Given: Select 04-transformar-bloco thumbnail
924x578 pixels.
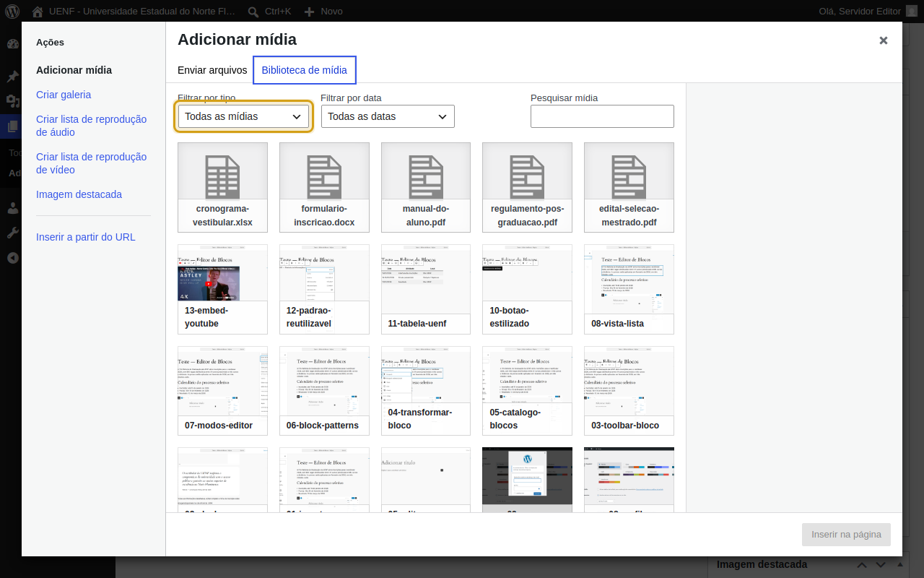Looking at the screenshot, I should click(x=426, y=391).
